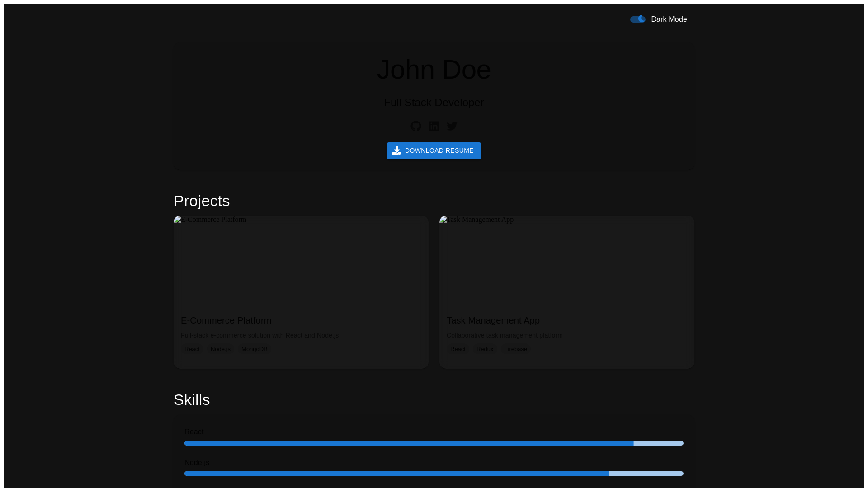This screenshot has width=868, height=488.
Task: Open the Skills section heading
Action: [x=192, y=399]
